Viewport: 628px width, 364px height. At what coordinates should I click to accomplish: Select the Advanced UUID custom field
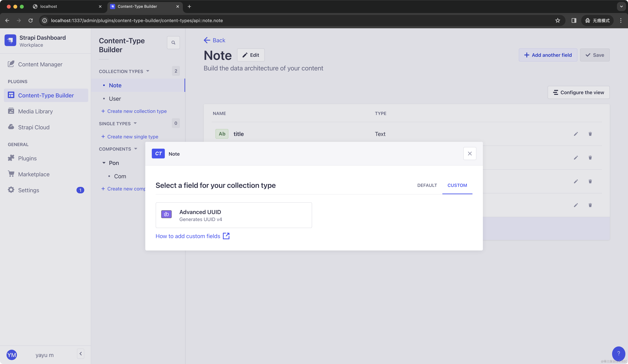233,215
